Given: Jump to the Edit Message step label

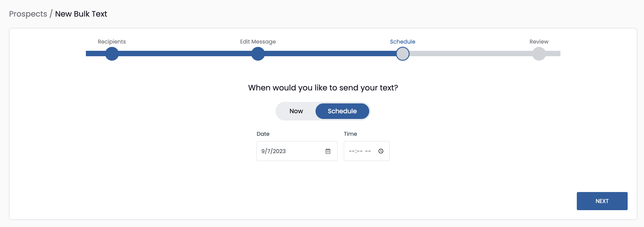Looking at the screenshot, I should point(258,42).
